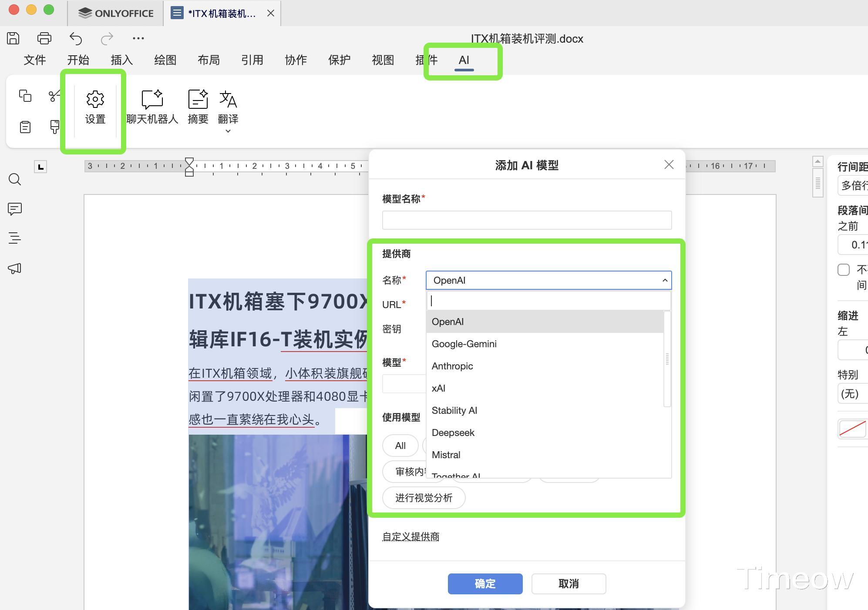Viewport: 868px width, 610px height.
Task: Click the 确定 button
Action: pos(485,583)
